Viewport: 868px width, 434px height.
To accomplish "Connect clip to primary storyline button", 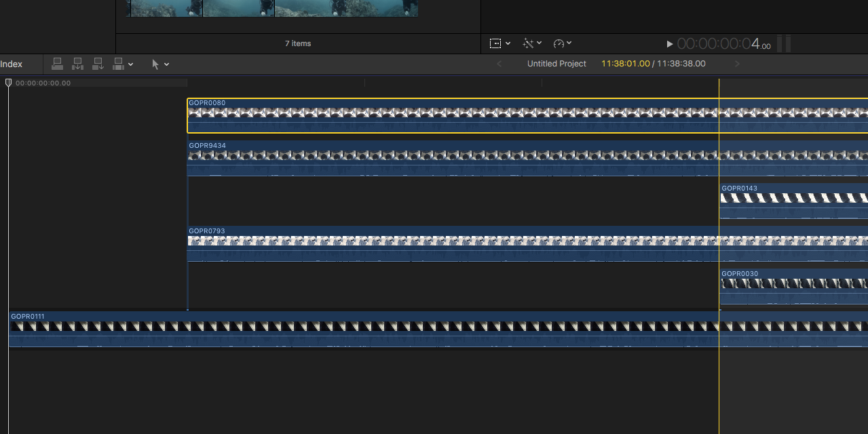I will 58,64.
